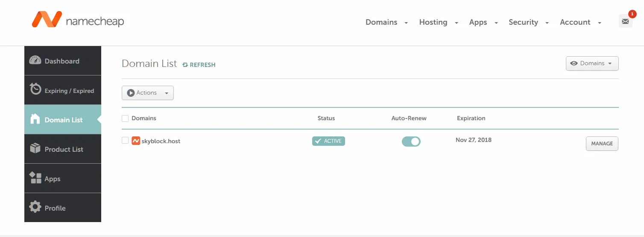644x237 pixels.
Task: Open the Domains view filter dropdown arrow
Action: point(610,64)
